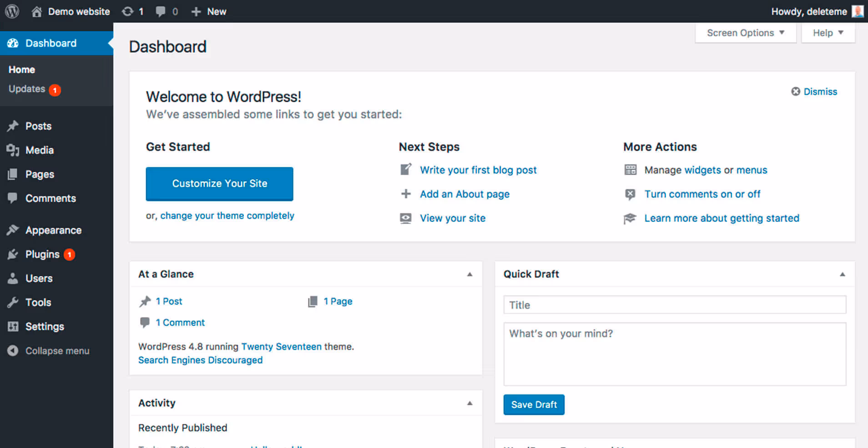Click the bubble icon beside 1 Comment
This screenshot has width=868, height=448.
[x=145, y=322]
